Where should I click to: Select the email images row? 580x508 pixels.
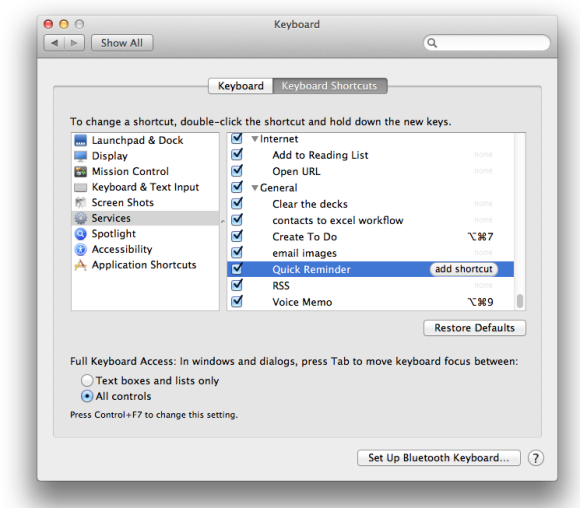(x=370, y=253)
